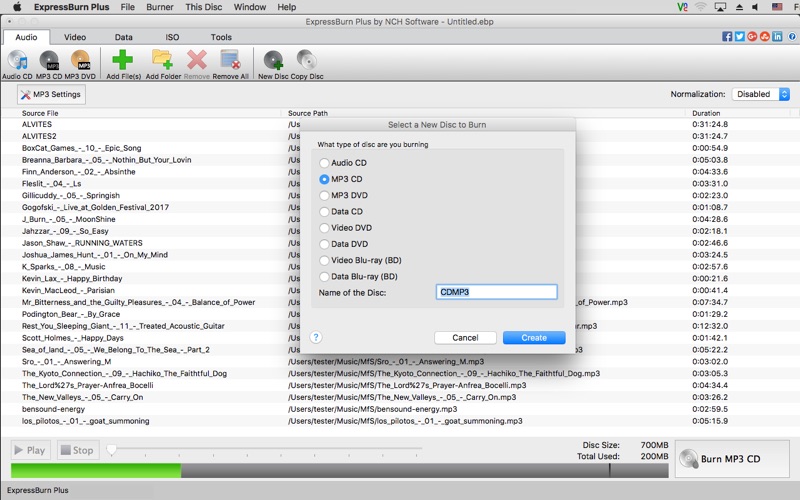Viewport: 800px width, 500px height.
Task: Open the Window menu
Action: 249,7
